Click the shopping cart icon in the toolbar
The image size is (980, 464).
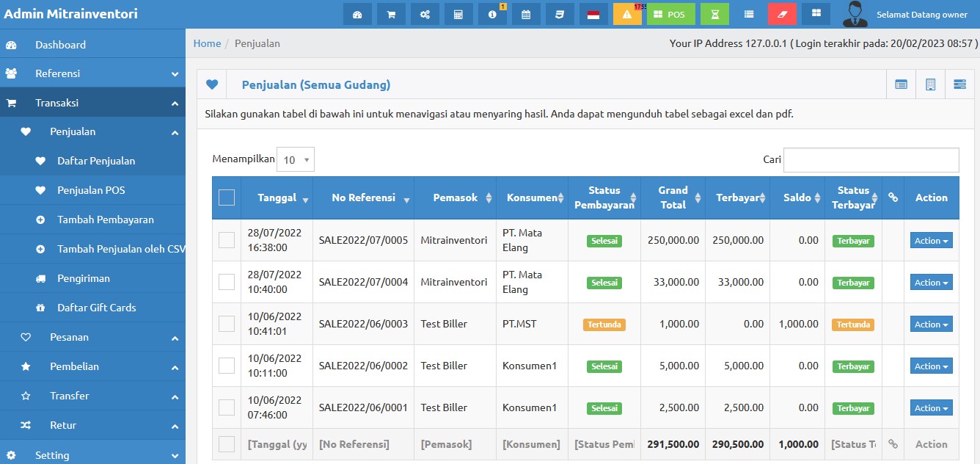[391, 13]
